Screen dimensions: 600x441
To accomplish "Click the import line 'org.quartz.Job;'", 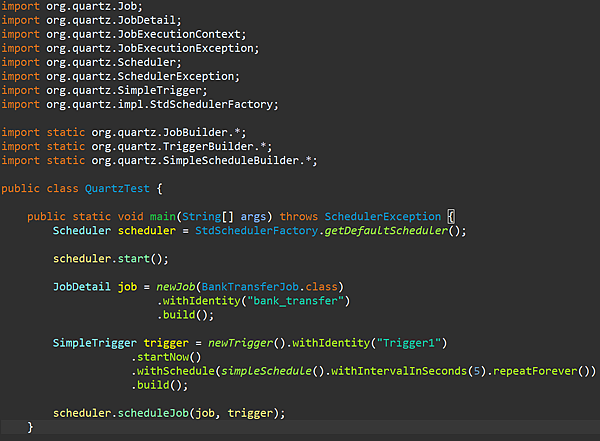I will (94, 6).
